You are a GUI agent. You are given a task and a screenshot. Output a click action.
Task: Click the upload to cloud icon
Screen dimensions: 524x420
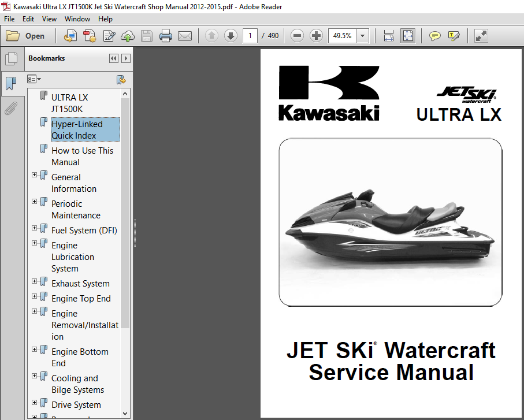point(127,36)
